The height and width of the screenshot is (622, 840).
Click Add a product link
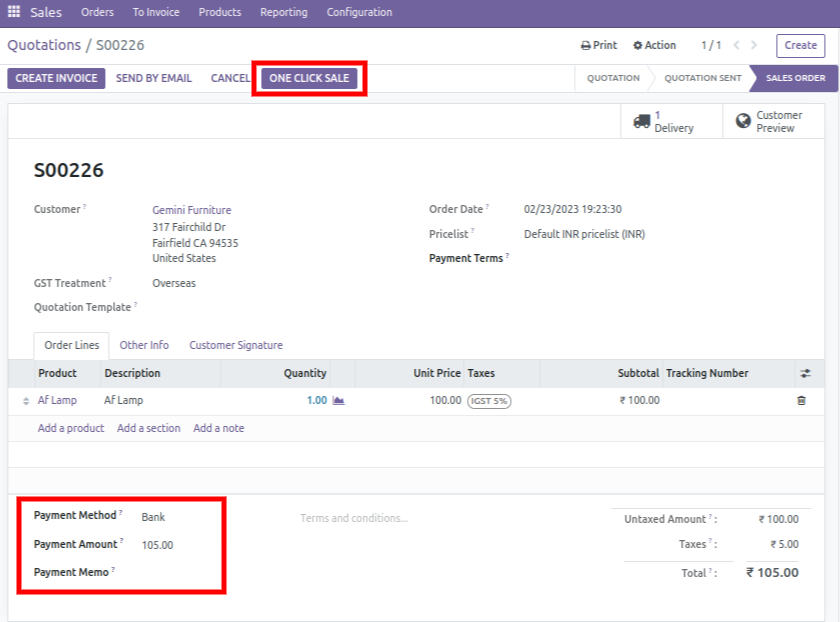[x=71, y=428]
